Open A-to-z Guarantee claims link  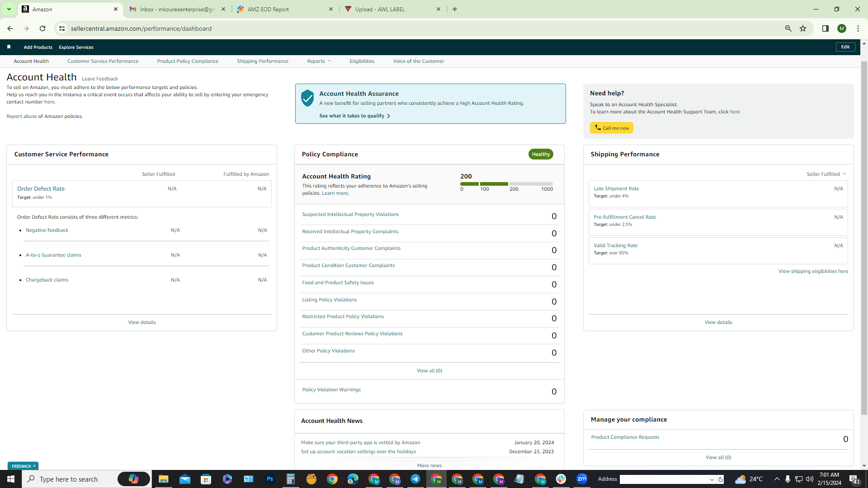(53, 255)
